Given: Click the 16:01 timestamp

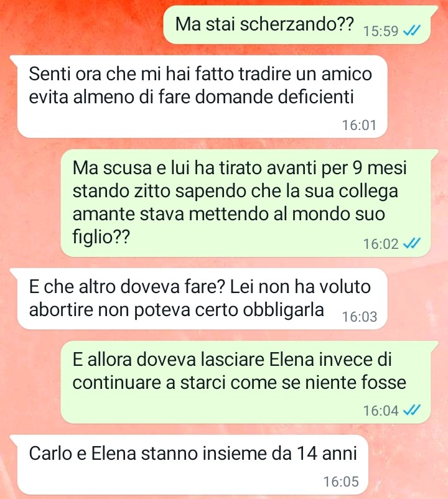Looking at the screenshot, I should tap(359, 125).
